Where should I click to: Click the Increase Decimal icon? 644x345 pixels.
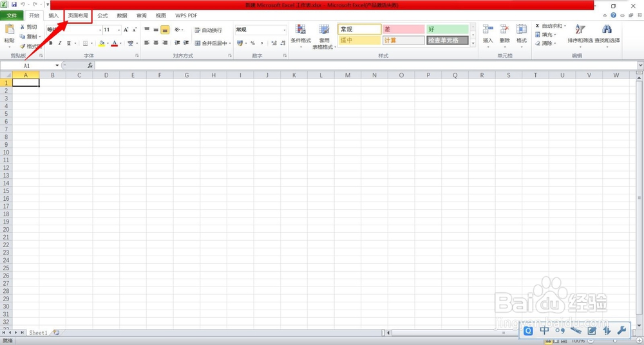[x=274, y=43]
